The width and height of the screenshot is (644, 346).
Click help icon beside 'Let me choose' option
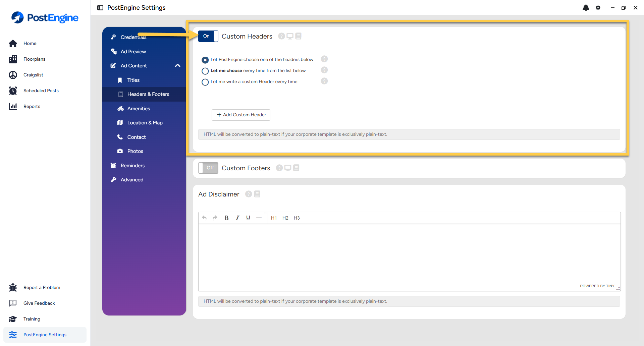(x=324, y=70)
